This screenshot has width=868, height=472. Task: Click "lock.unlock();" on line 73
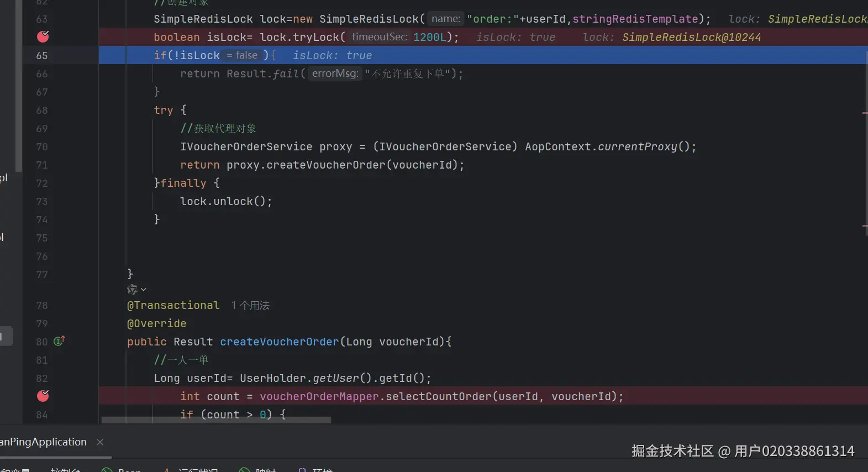(227, 201)
